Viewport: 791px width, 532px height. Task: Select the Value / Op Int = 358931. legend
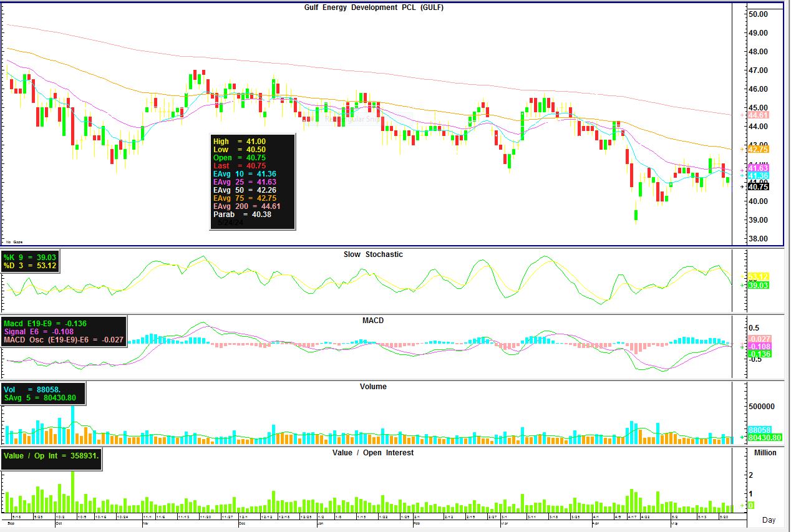click(x=51, y=456)
